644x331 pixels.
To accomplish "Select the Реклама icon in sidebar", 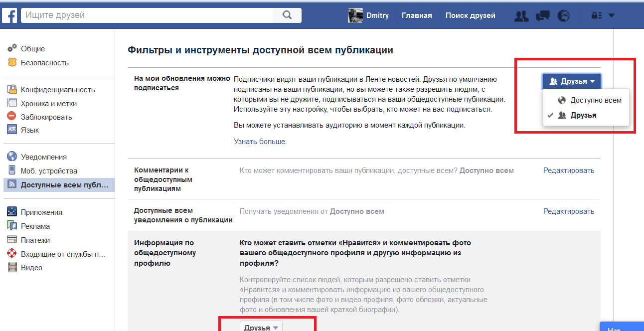I will (12, 226).
